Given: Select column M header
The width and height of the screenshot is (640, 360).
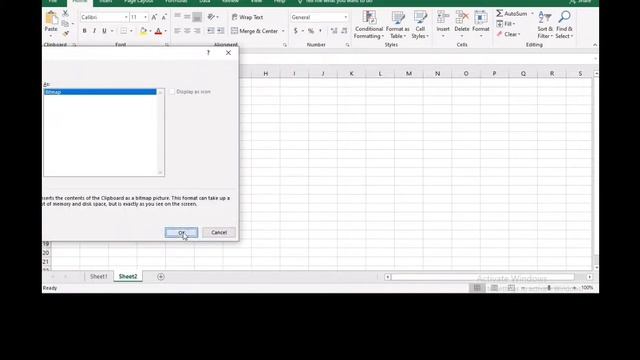Looking at the screenshot, I should pos(409,73).
